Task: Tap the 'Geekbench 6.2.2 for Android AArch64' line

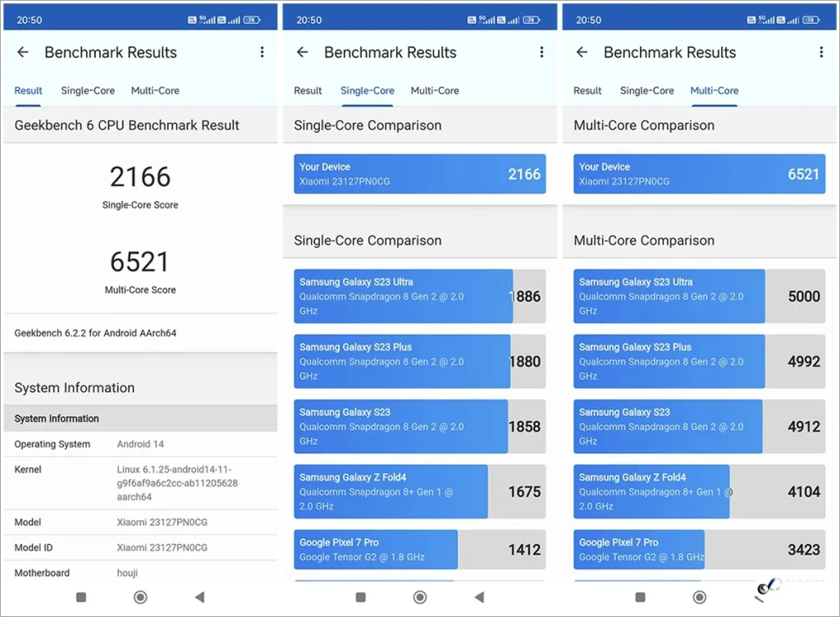Action: pyautogui.click(x=95, y=332)
